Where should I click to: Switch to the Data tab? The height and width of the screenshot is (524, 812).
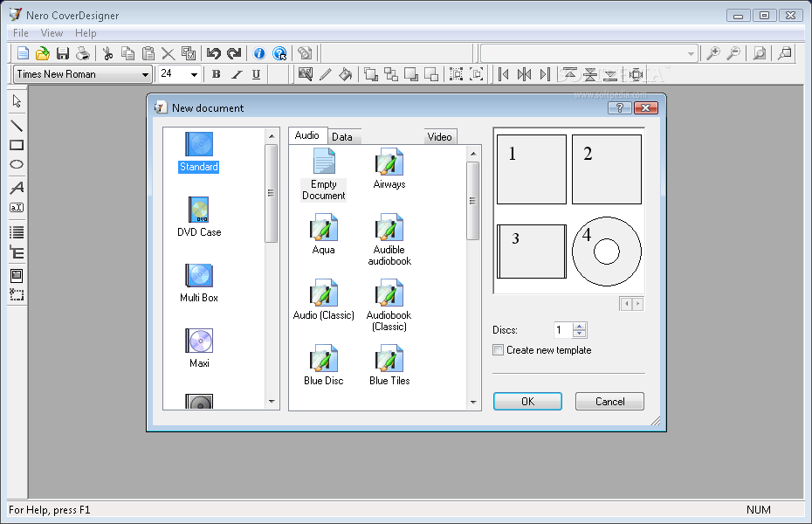click(342, 137)
